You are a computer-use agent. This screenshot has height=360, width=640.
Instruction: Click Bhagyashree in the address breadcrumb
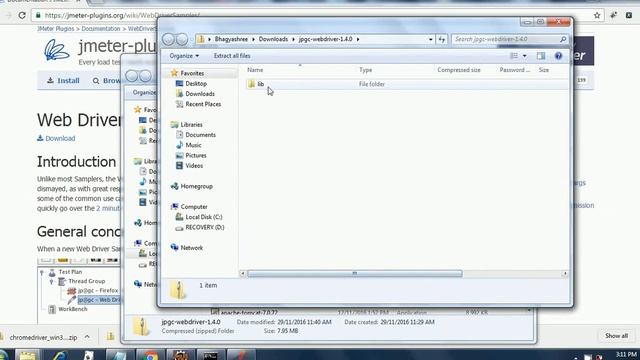click(231, 39)
